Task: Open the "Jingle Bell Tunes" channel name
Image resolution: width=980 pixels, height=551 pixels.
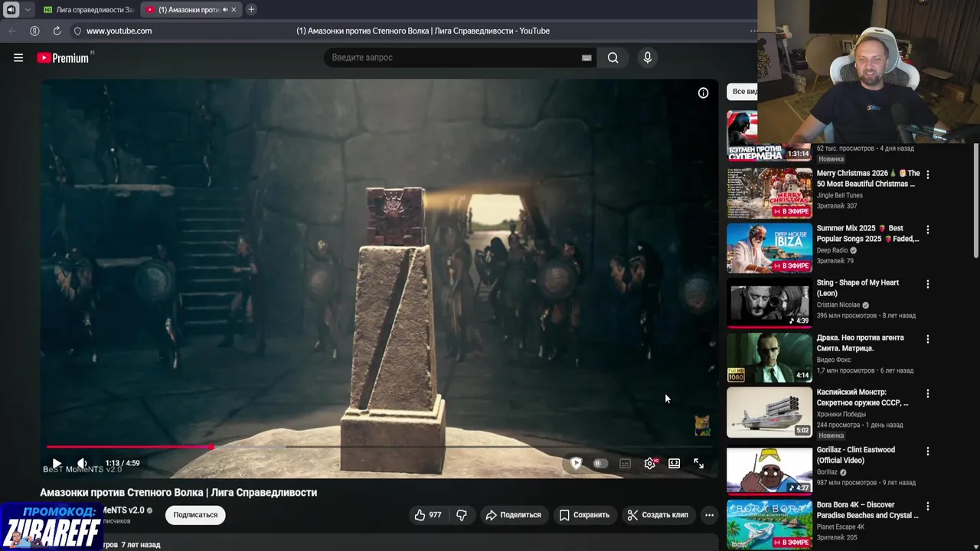Action: pyautogui.click(x=840, y=195)
